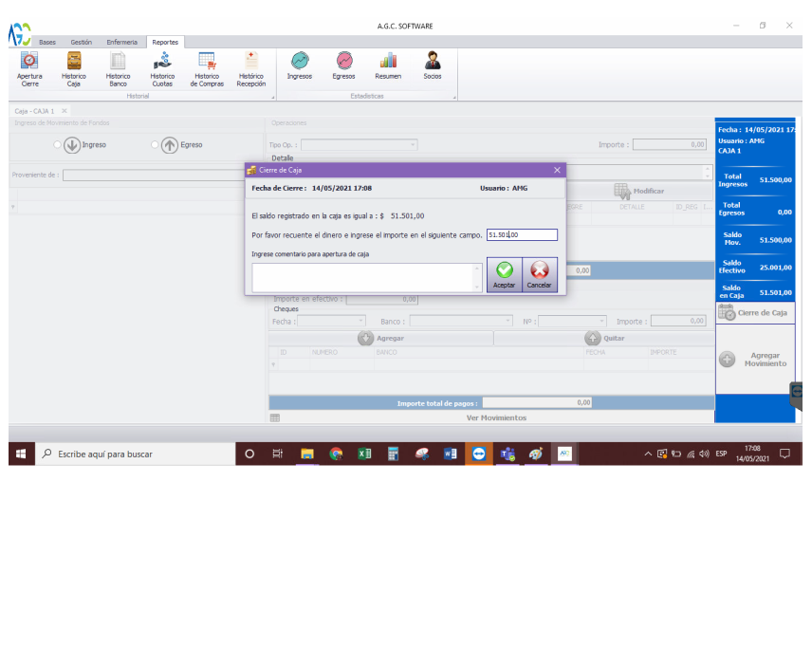Show Egresos statistics chart
This screenshot has height=649, width=812.
coord(343,65)
